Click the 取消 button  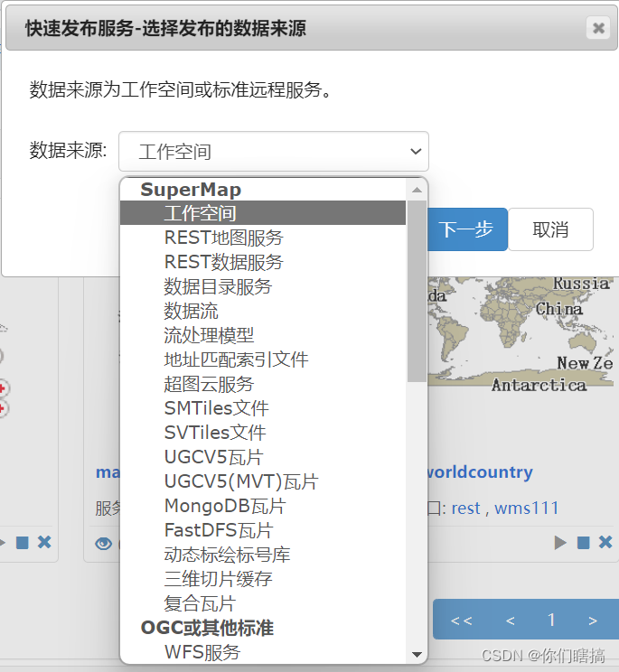[x=550, y=229]
